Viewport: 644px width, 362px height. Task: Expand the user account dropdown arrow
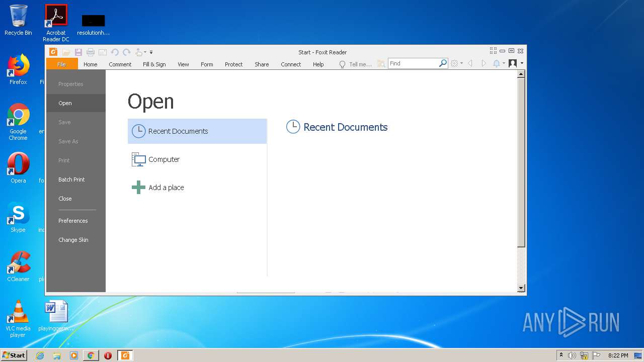(522, 63)
